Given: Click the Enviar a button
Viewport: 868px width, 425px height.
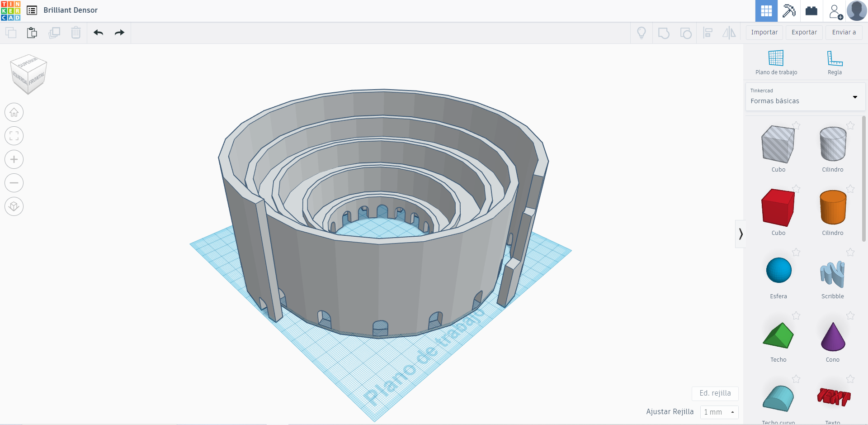Looking at the screenshot, I should click(x=844, y=33).
